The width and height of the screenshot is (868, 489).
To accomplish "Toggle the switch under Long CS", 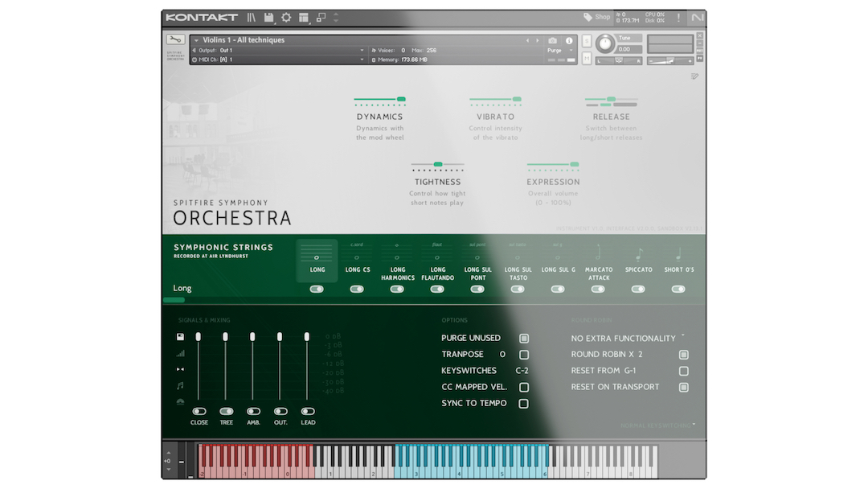I will coord(357,289).
